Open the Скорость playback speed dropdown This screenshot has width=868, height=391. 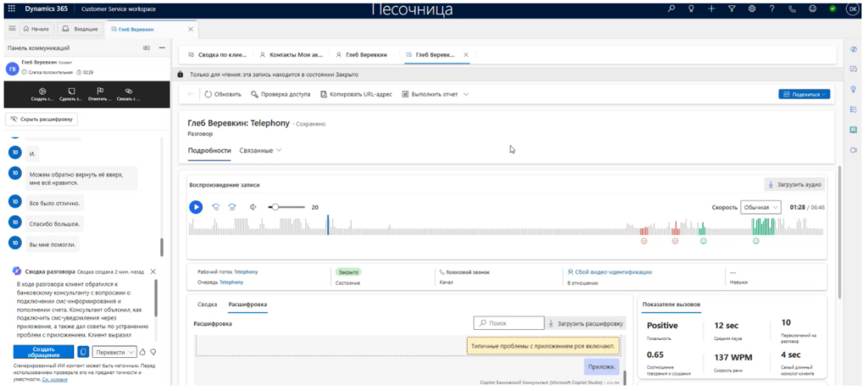click(760, 207)
